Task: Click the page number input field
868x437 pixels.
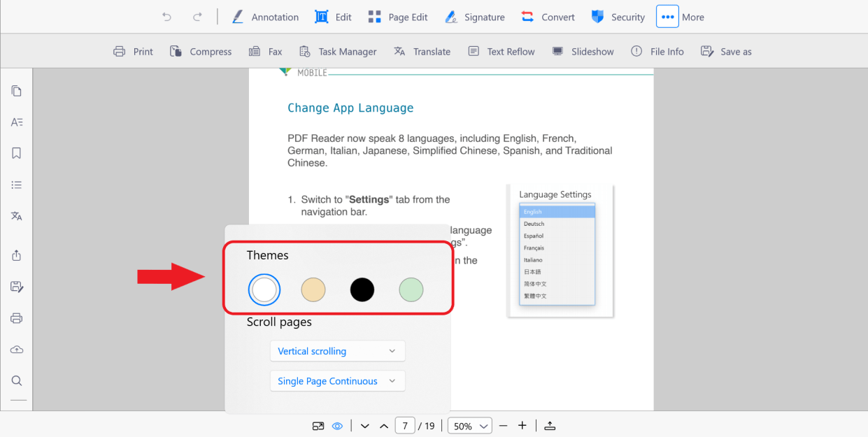Action: [x=405, y=425]
